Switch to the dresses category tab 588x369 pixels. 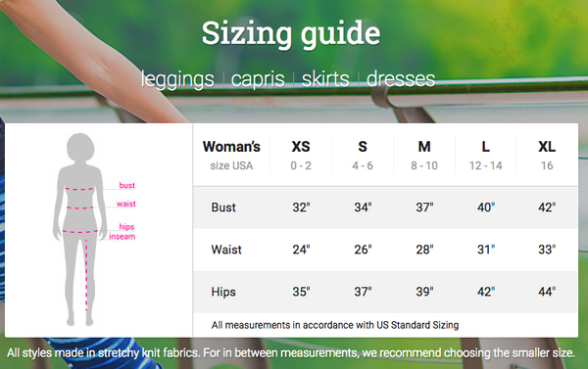(401, 78)
